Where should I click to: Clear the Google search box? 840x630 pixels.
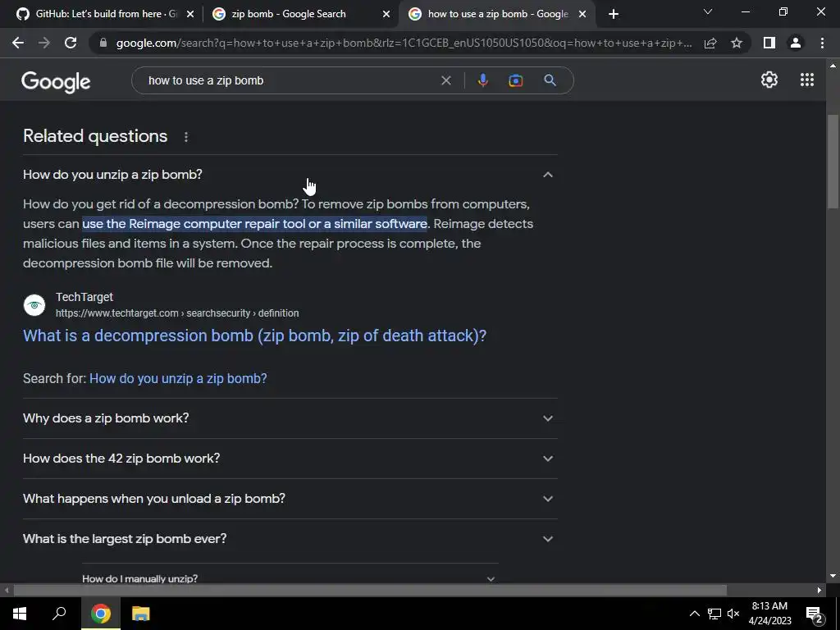(445, 80)
